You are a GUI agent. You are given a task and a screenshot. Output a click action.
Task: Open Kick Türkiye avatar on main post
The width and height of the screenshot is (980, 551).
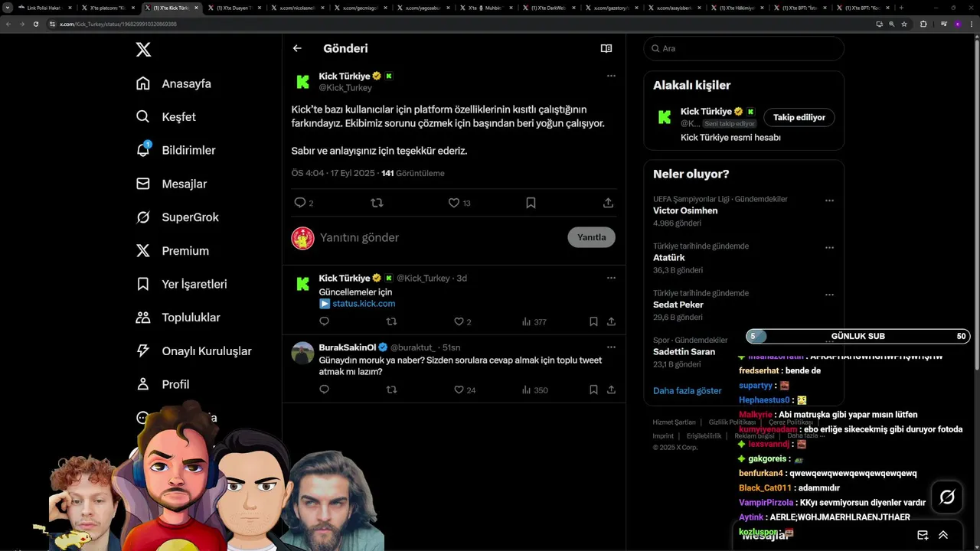click(303, 82)
